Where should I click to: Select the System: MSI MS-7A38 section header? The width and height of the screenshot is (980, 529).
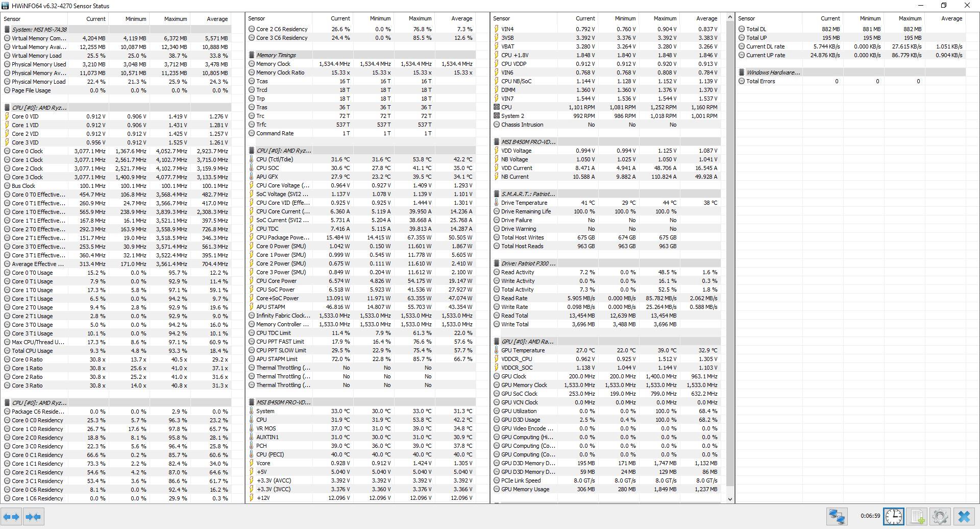[117, 30]
